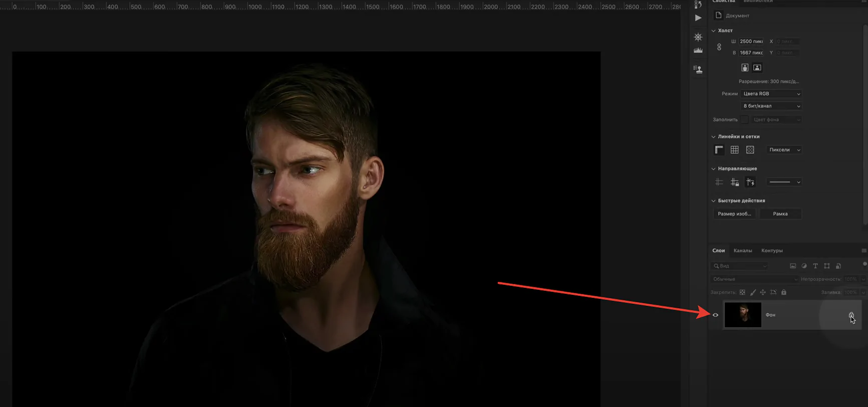Open the Цвет фона fill dropdown
Image resolution: width=868 pixels, height=407 pixels.
pos(776,120)
